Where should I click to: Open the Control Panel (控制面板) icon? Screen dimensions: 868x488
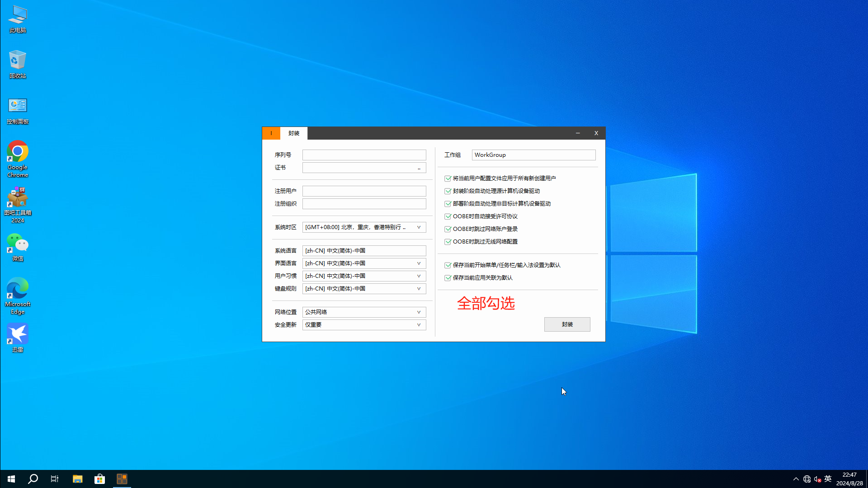(18, 111)
